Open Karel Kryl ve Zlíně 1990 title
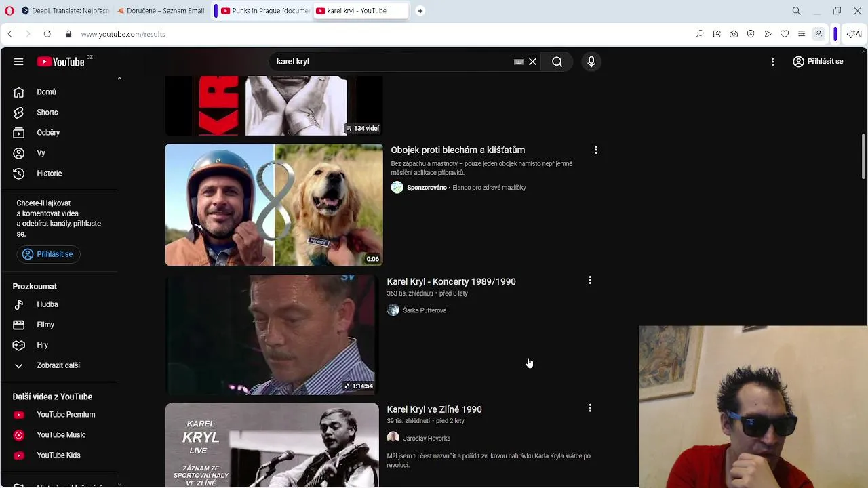868x488 pixels. click(434, 409)
